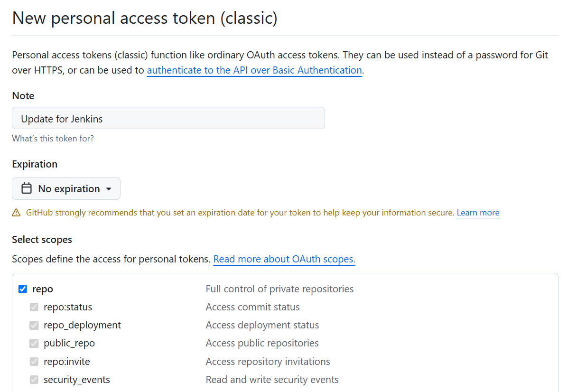The image size is (586, 392).
Task: Open the Basic Authentication API link
Action: point(254,70)
